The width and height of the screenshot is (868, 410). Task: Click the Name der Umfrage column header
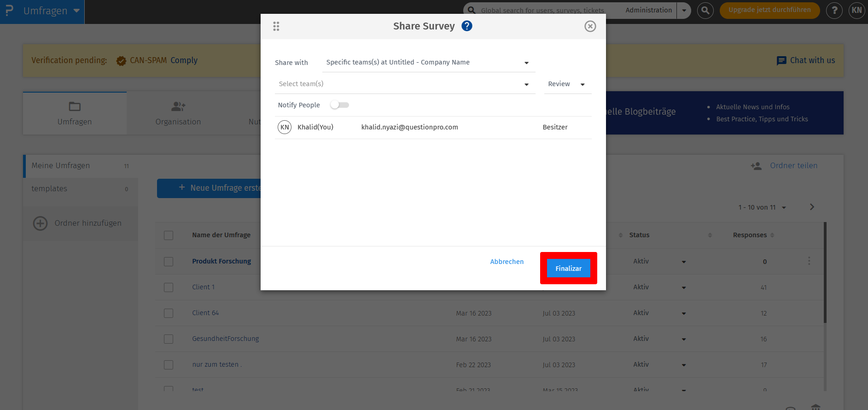221,235
